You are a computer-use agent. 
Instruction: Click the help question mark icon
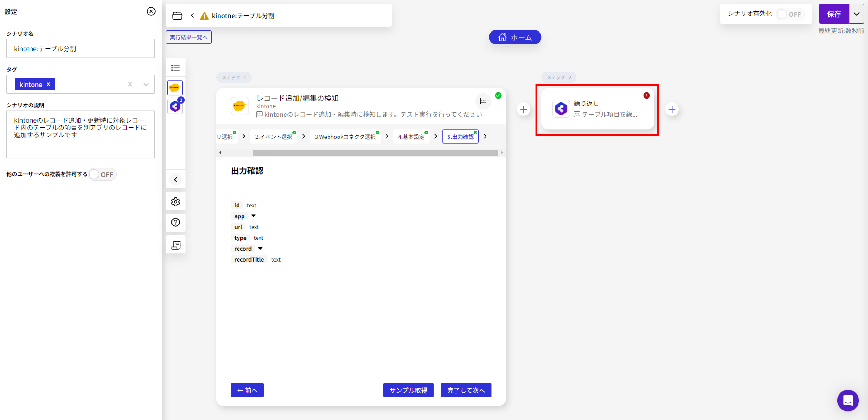(x=175, y=222)
